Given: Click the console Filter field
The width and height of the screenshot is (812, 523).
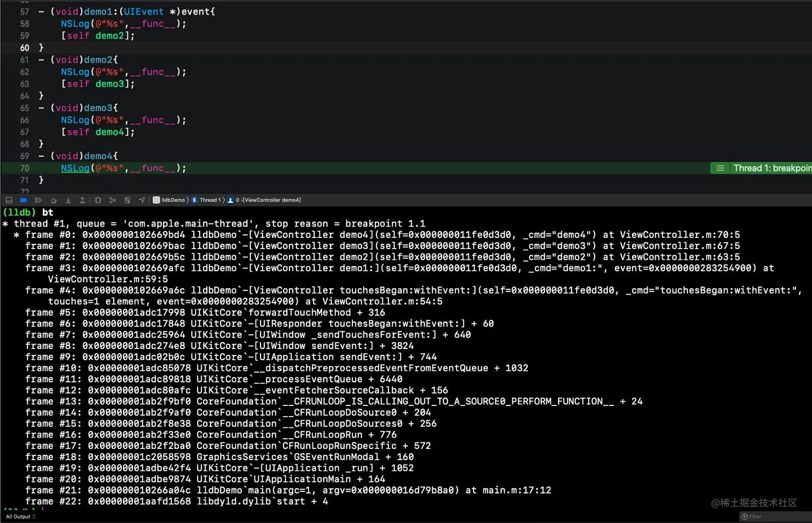Looking at the screenshot, I should (776, 517).
